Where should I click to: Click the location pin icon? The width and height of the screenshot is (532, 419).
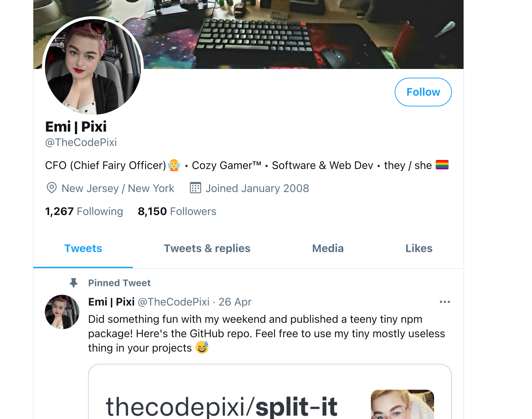tap(52, 188)
